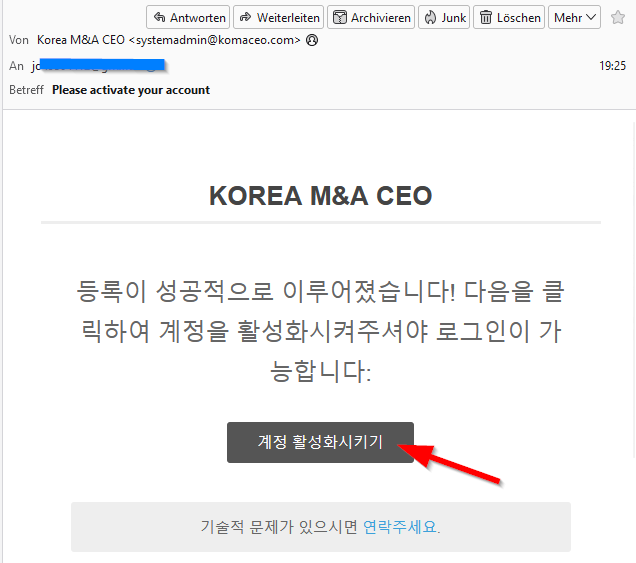Click the Korean registration success paragraph
Screen dimensions: 636x563
pyautogui.click(x=320, y=332)
